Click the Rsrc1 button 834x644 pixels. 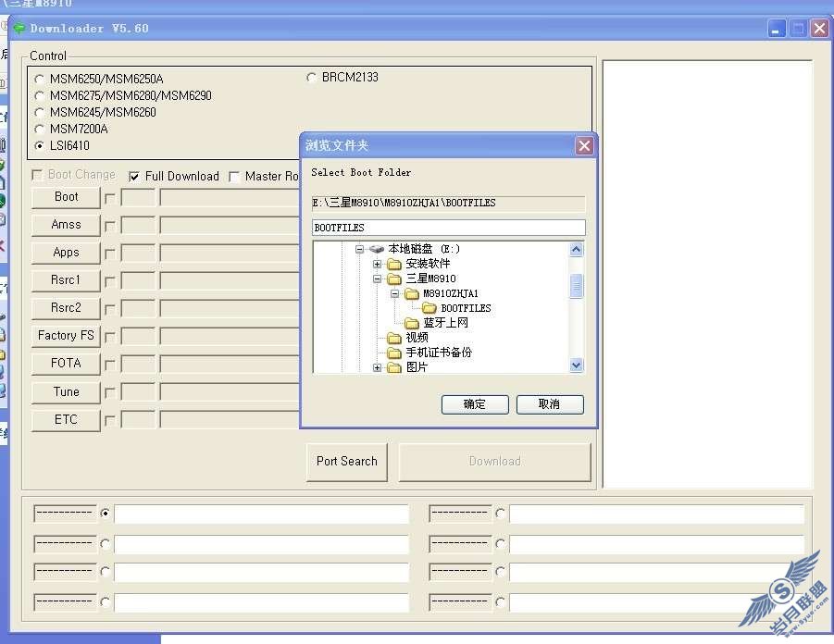click(66, 280)
